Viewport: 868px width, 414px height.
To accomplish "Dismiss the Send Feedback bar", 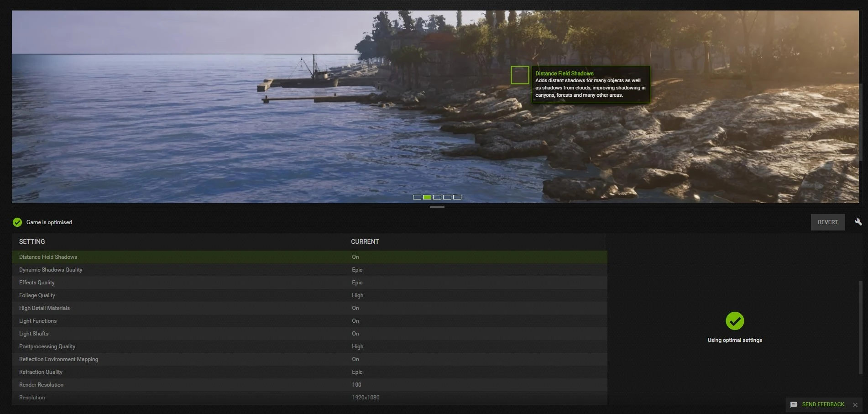I will pyautogui.click(x=855, y=405).
